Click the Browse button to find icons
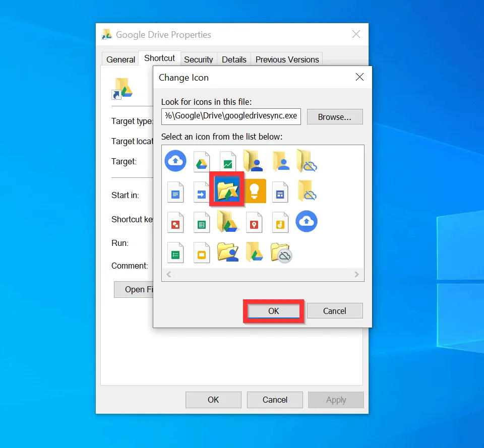Viewport: 484px width, 448px height. click(x=335, y=116)
